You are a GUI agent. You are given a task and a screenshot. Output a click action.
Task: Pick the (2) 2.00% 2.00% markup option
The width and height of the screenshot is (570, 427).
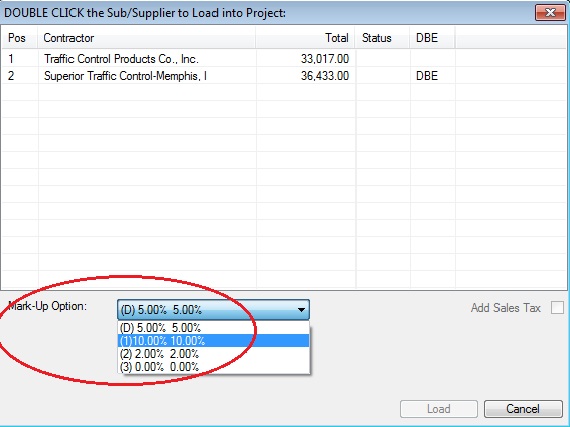click(x=213, y=354)
